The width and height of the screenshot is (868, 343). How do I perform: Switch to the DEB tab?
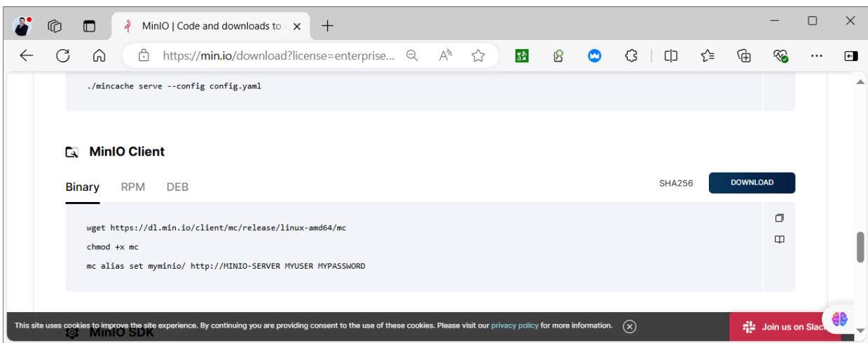[x=177, y=187]
